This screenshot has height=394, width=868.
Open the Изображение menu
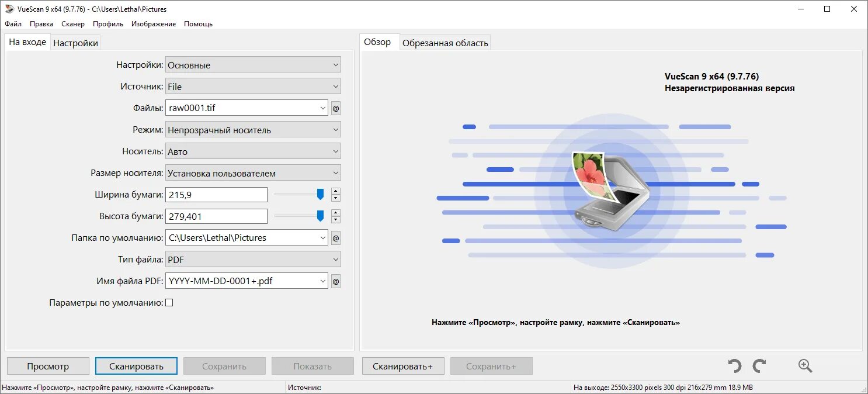[154, 24]
